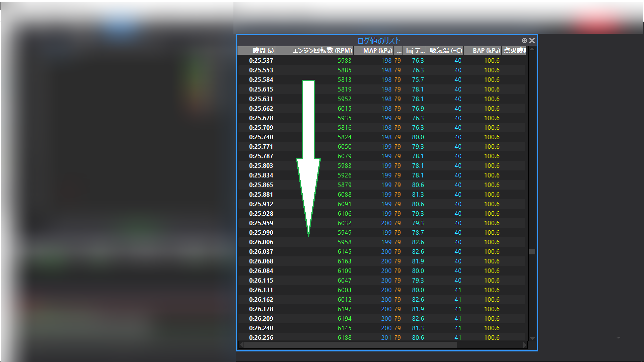Viewport: 644px width, 362px height.
Task: Close the ログ値のリスト panel
Action: (532, 40)
